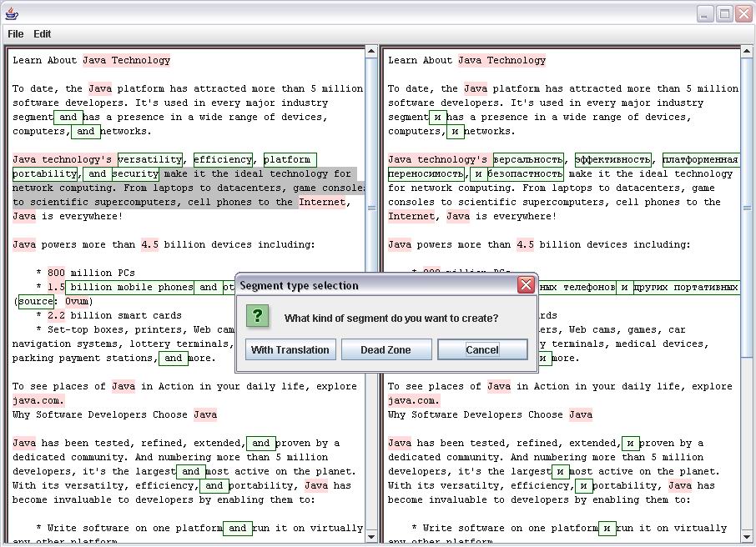Image resolution: width=756 pixels, height=547 pixels.
Task: Click the down arrow of left pane scrollbar
Action: pyautogui.click(x=371, y=536)
